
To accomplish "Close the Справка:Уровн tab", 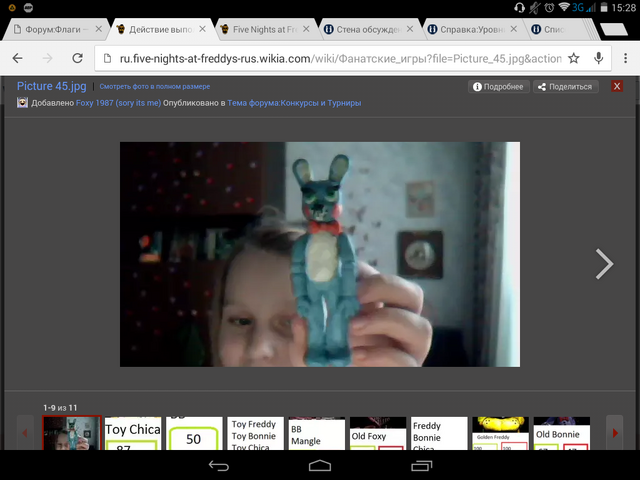I will click(x=513, y=29).
